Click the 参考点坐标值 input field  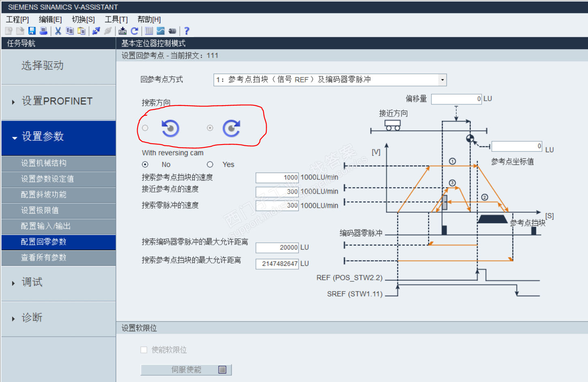(517, 146)
